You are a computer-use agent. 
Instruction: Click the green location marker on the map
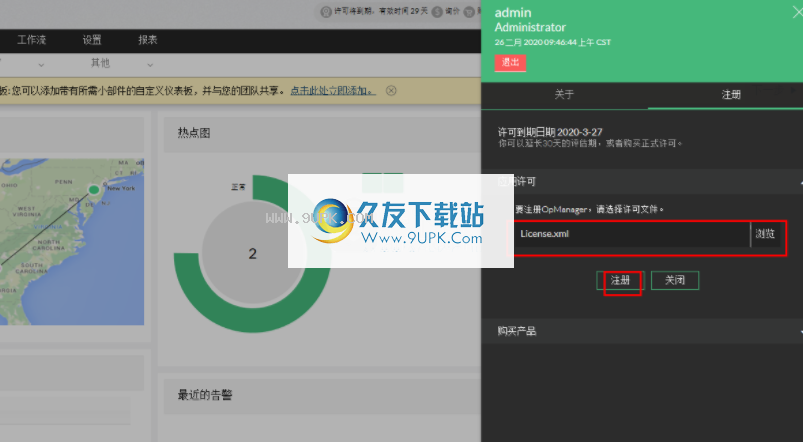click(x=94, y=190)
